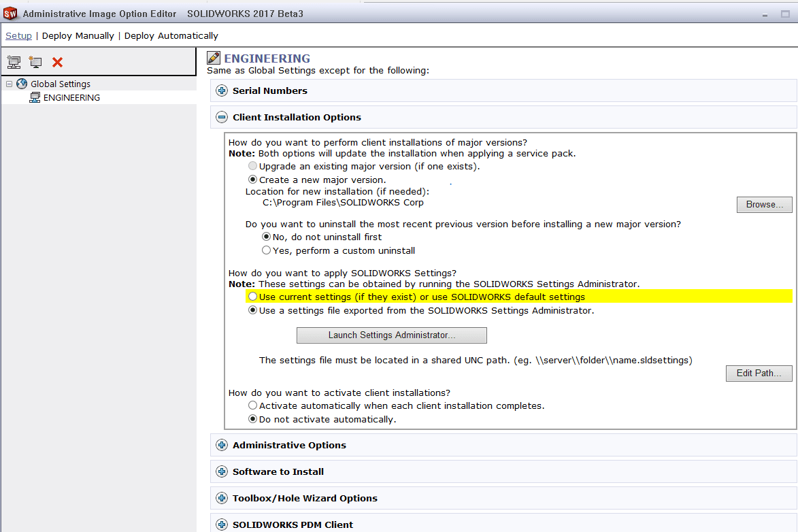The height and width of the screenshot is (532, 798).
Task: Expand the Toolbox/Hole Wizard Options section
Action: click(222, 498)
